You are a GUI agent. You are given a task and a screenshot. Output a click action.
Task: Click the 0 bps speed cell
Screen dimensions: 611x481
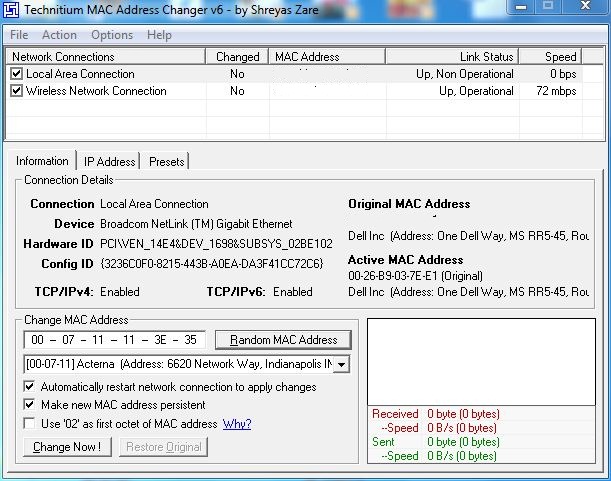click(563, 74)
